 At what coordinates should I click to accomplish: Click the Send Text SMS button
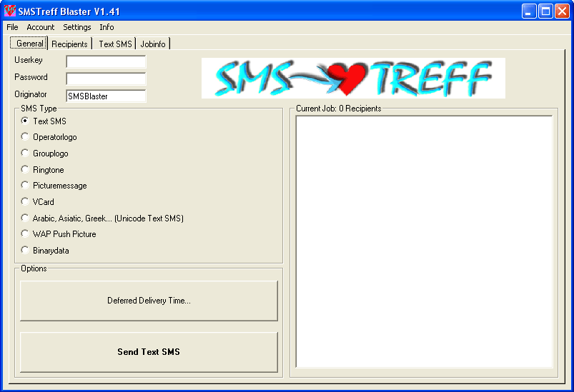pos(149,352)
